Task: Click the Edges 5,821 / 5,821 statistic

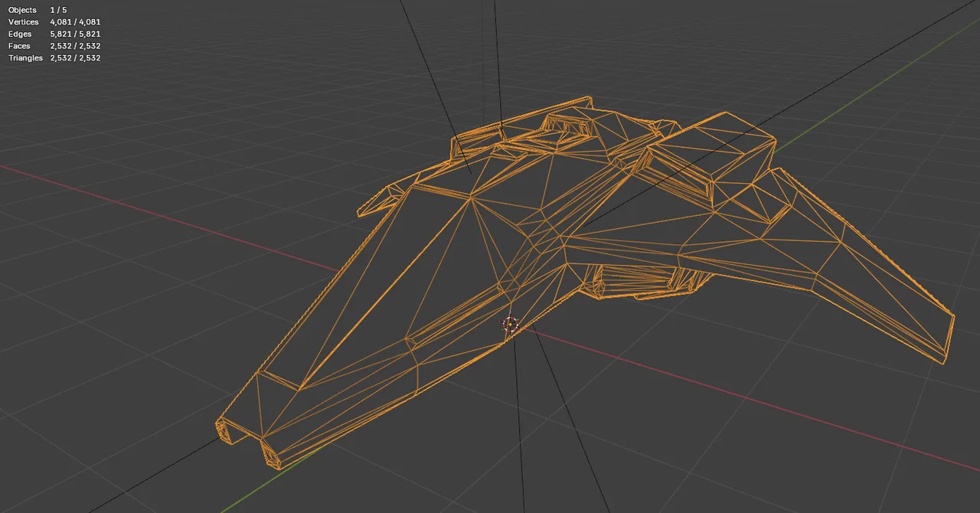Action: tap(54, 34)
